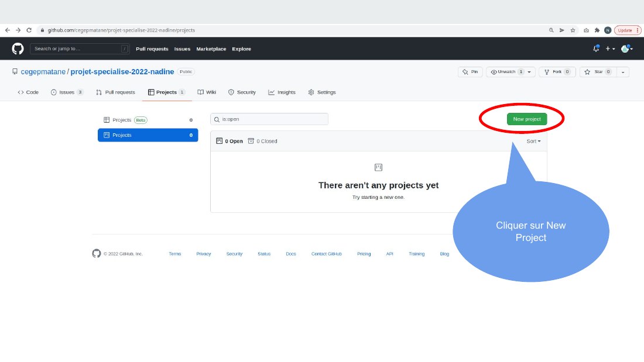The height and width of the screenshot is (362, 644).
Task: Click the Unwatch button
Action: (x=506, y=72)
